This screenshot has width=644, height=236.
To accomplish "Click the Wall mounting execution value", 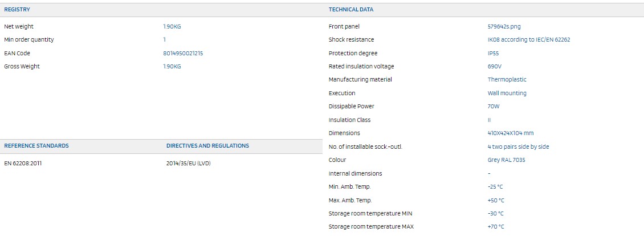I will [x=507, y=93].
